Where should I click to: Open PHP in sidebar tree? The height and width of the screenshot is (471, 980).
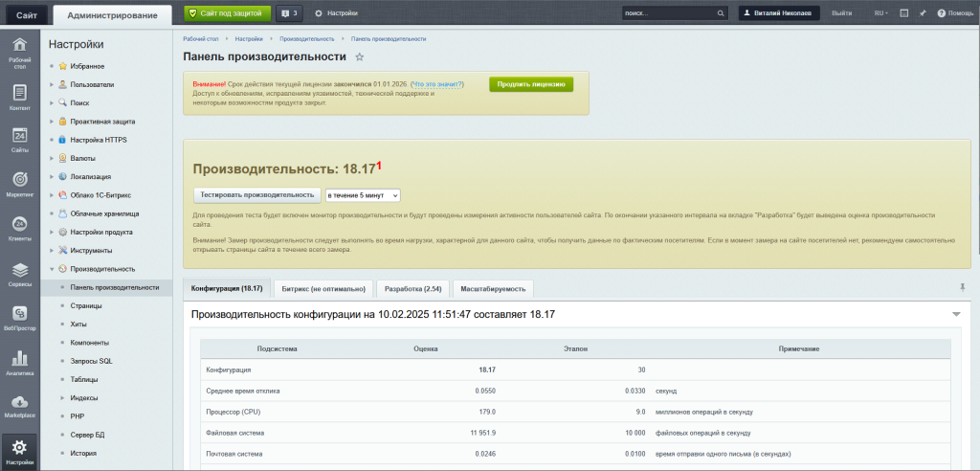(x=77, y=416)
